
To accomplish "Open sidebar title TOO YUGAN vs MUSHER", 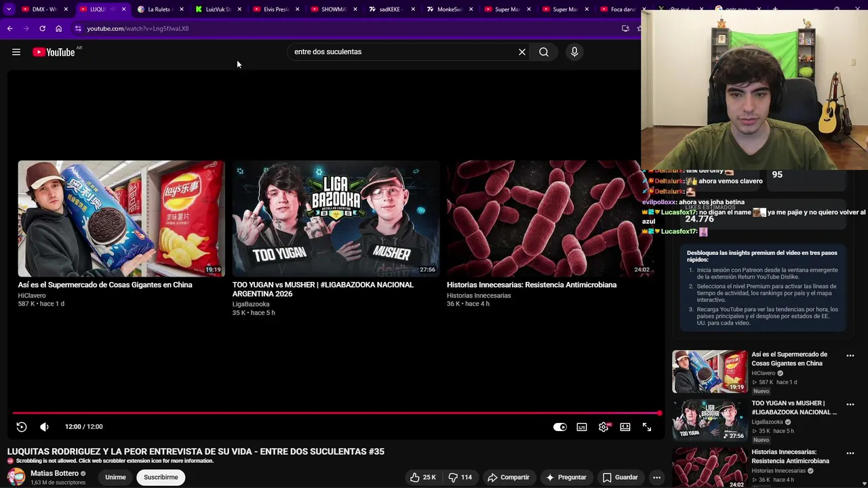I will pos(793,407).
